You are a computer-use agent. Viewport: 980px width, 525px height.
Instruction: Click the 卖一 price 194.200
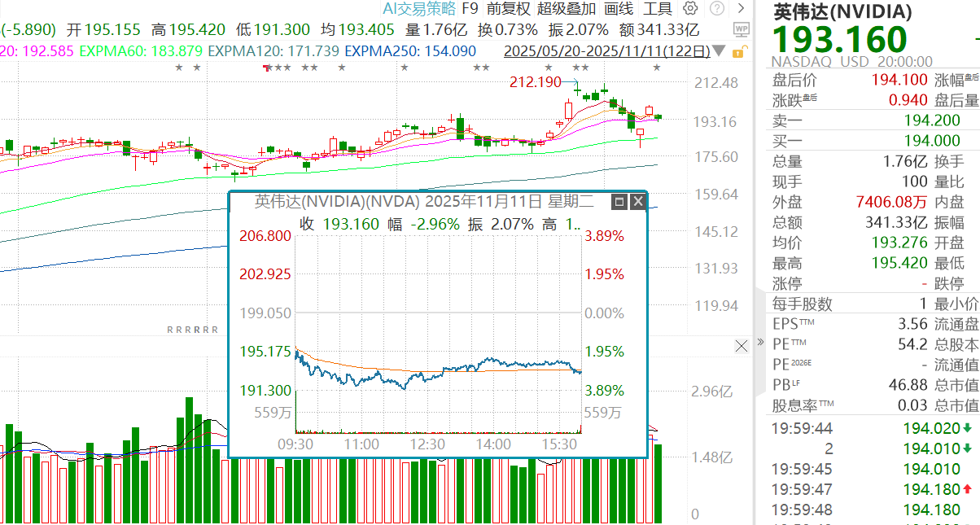point(931,120)
